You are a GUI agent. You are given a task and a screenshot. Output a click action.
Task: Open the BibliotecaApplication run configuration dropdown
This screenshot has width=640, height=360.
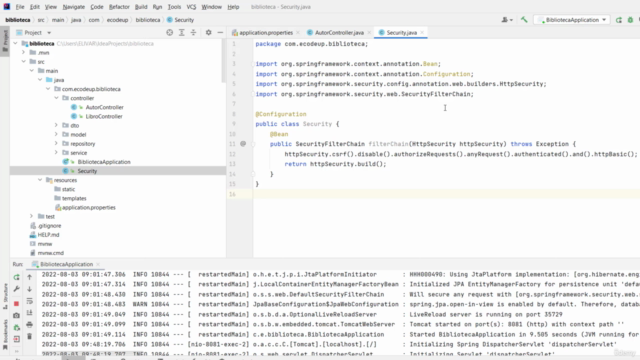point(572,20)
